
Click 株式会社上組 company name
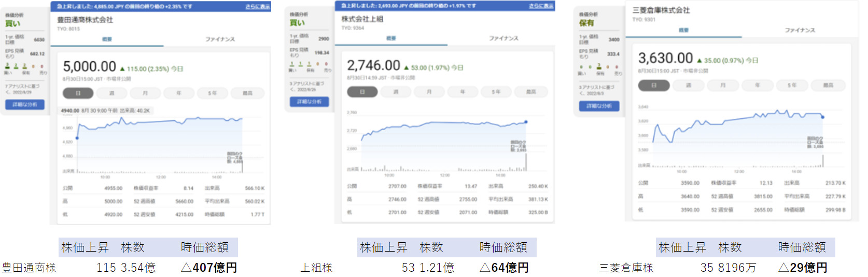pos(362,19)
